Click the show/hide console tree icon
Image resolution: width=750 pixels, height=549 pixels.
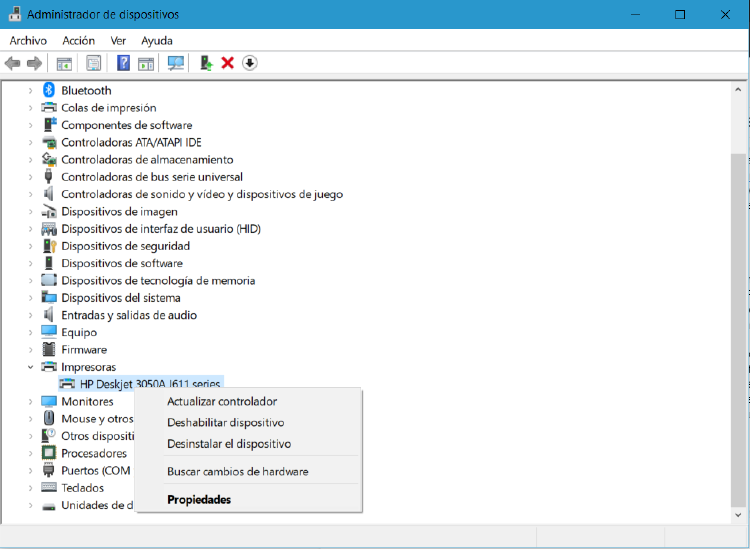64,63
